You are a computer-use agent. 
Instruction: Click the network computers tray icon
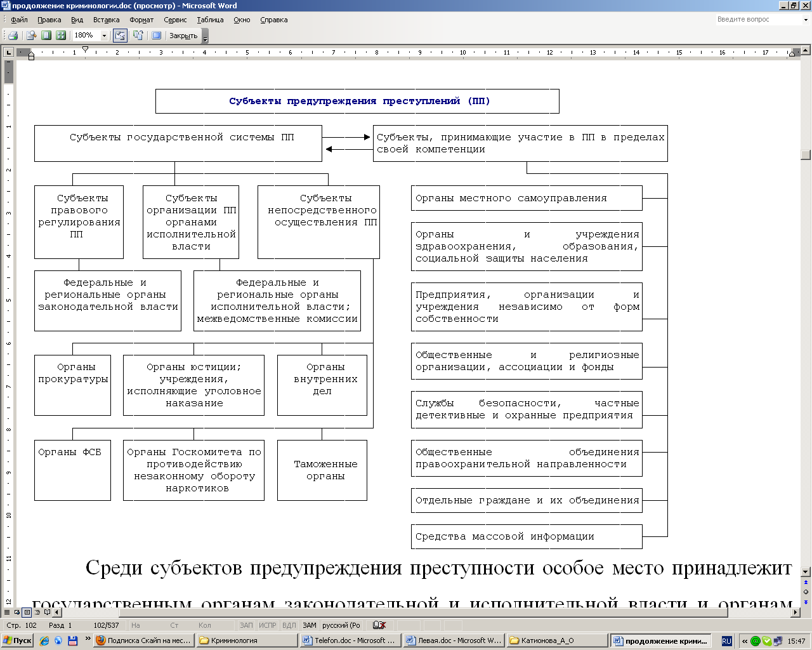click(778, 641)
